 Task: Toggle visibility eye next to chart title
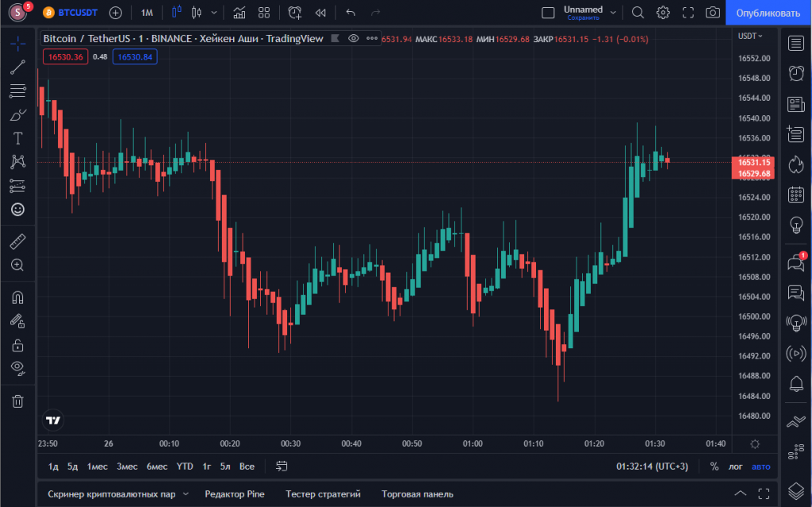point(354,38)
